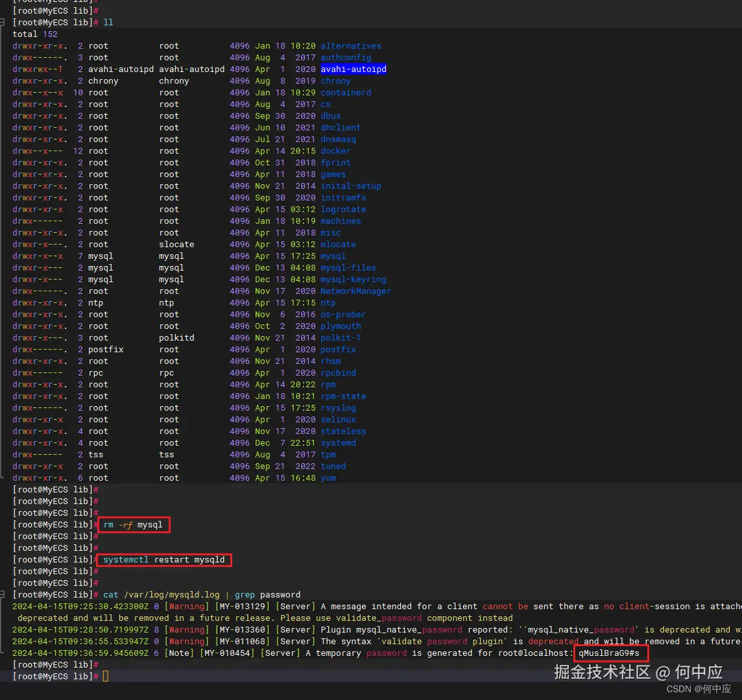Select the 'NetworkManager' directory name

356,291
